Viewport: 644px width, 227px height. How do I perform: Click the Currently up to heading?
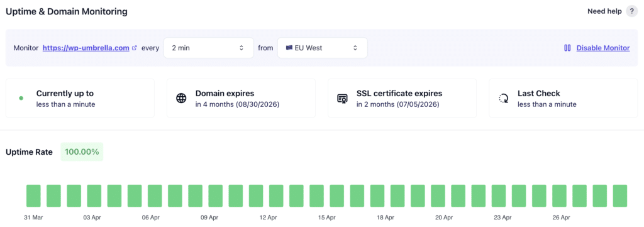point(65,94)
